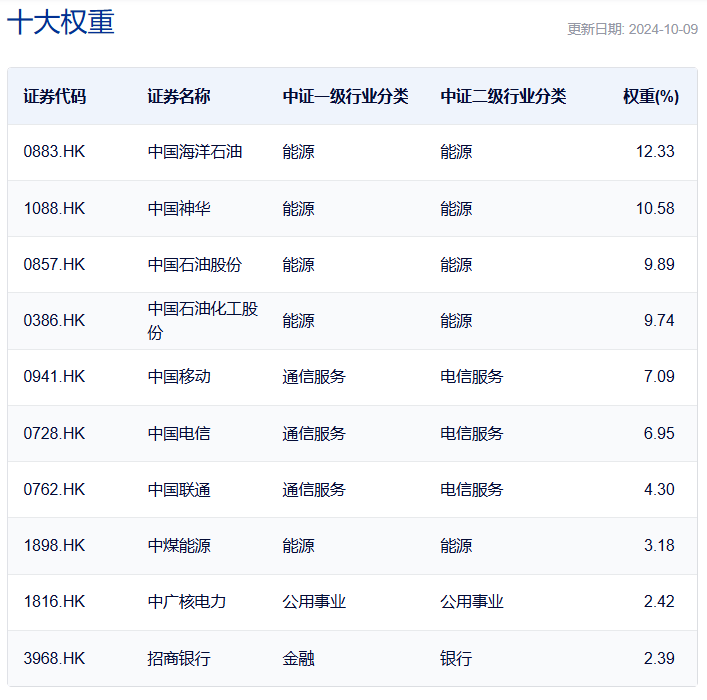The height and width of the screenshot is (700, 707).
Task: Click 中国石油化工股份 name cell
Action: (202, 321)
